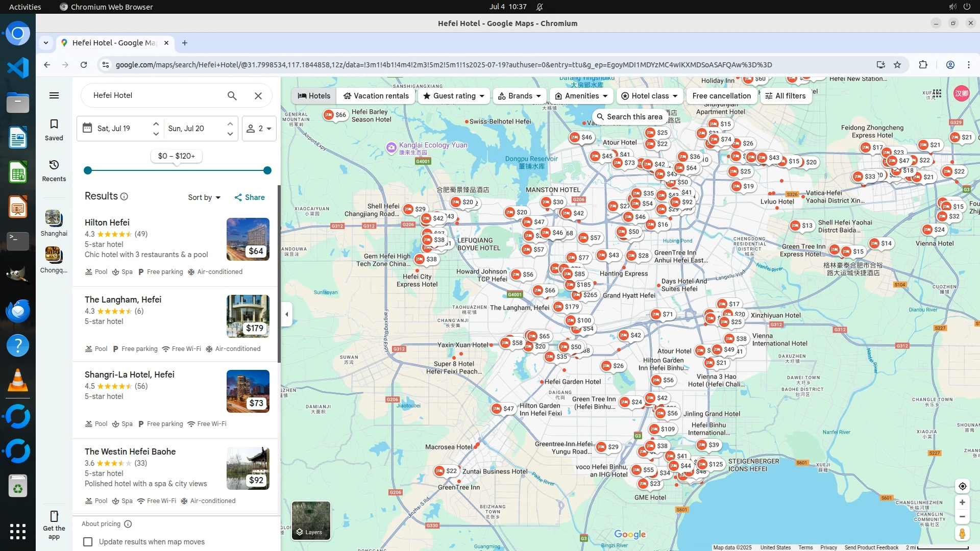The height and width of the screenshot is (551, 980).
Task: Click the Share link
Action: click(x=250, y=197)
